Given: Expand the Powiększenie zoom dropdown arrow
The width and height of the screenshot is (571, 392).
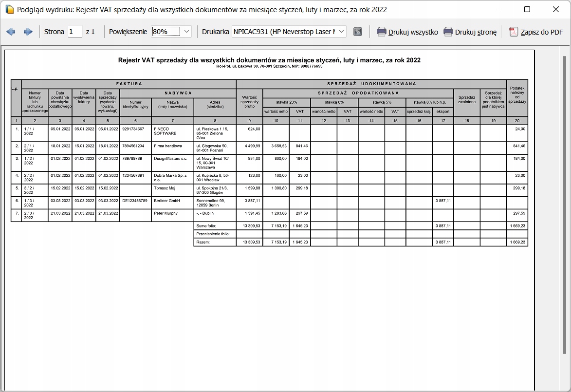Looking at the screenshot, I should click(x=187, y=32).
